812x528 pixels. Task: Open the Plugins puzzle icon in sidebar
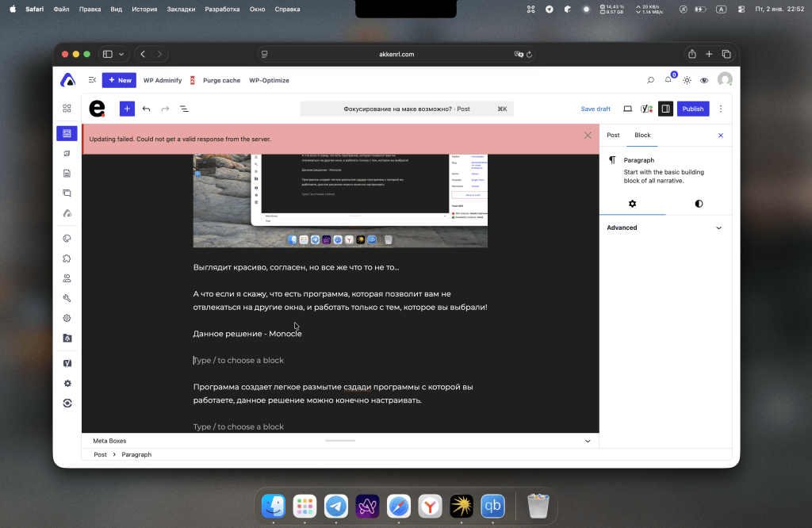coord(67,258)
